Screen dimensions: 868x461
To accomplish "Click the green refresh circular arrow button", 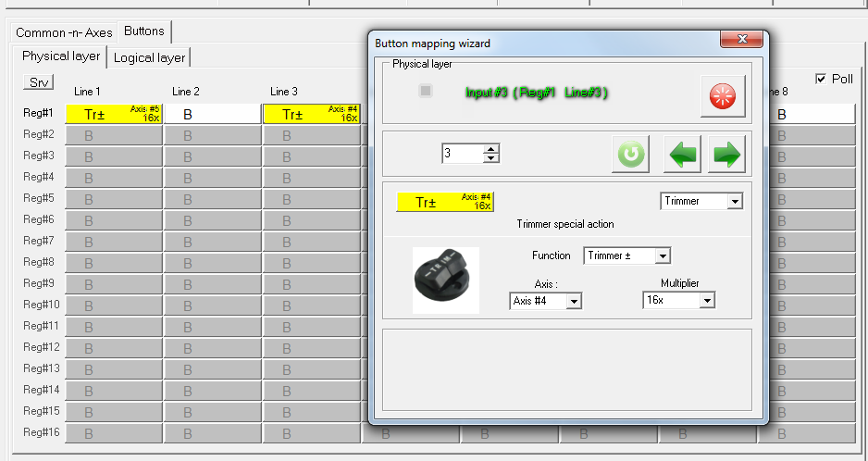I will (x=630, y=154).
